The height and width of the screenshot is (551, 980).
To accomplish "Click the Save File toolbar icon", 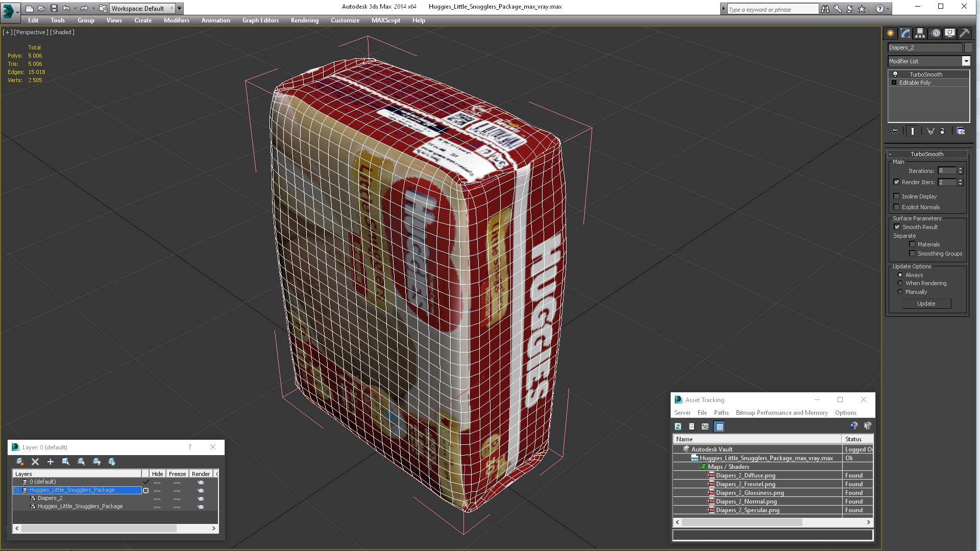I will (54, 8).
